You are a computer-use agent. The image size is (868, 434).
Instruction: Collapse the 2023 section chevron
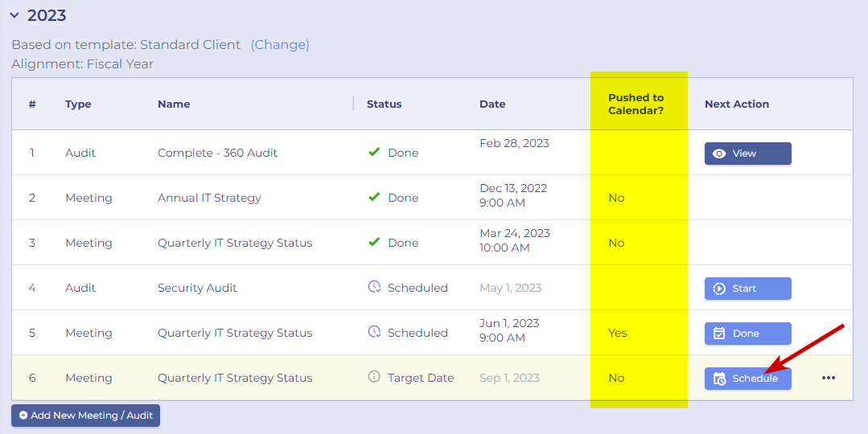15,15
